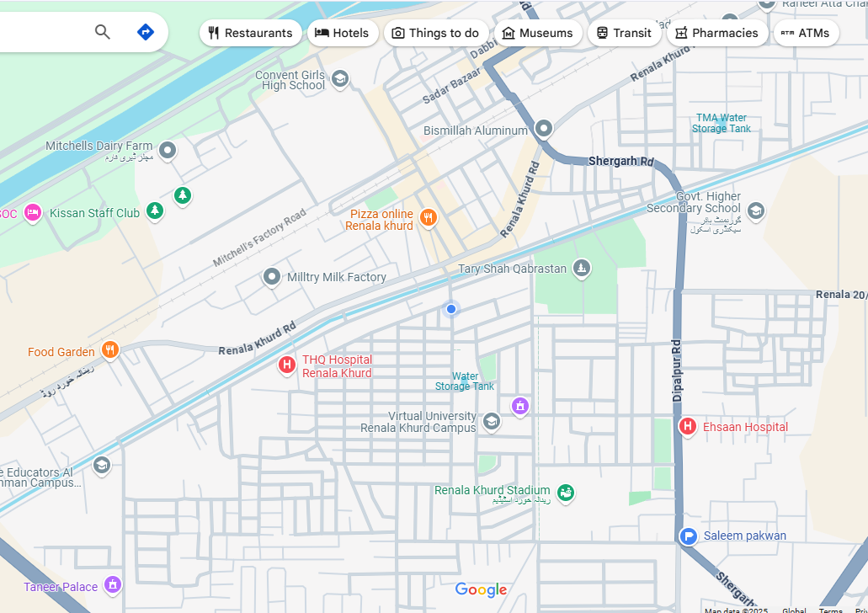Image resolution: width=868 pixels, height=613 pixels.
Task: Click the Taneer Palace marker
Action: (x=114, y=585)
